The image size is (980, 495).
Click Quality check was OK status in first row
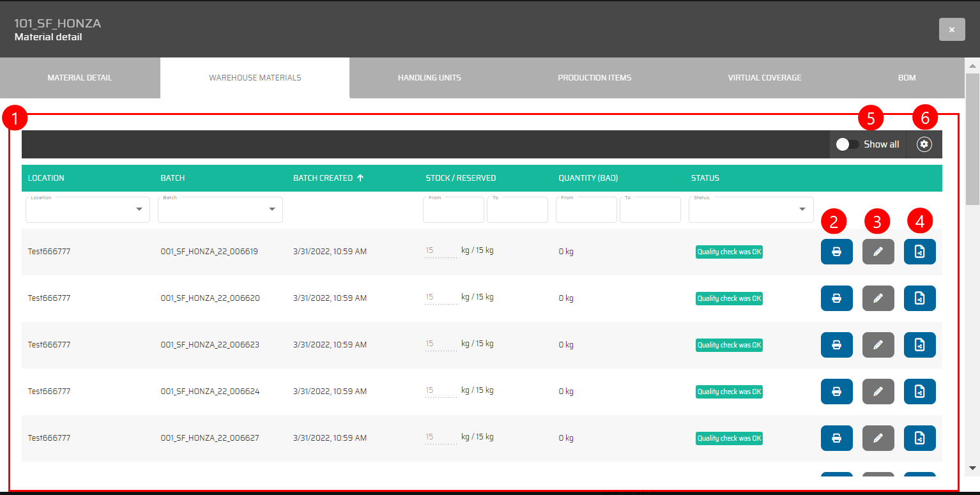coord(729,252)
